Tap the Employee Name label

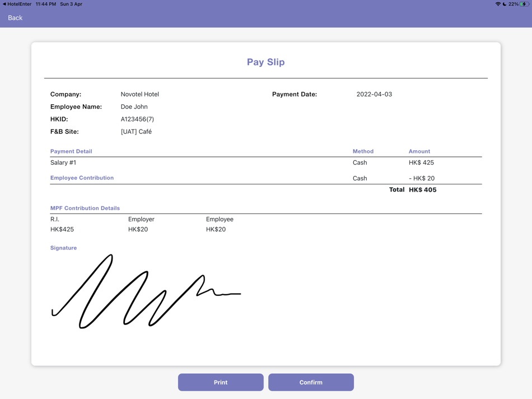[x=76, y=106]
